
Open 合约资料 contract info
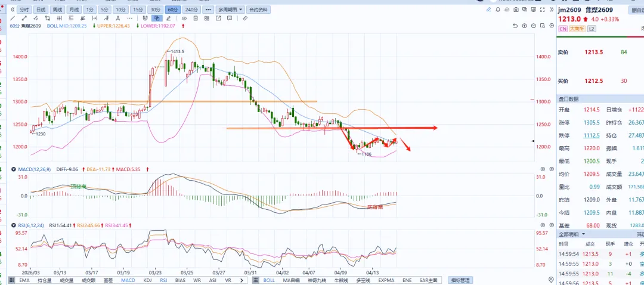[x=259, y=10]
